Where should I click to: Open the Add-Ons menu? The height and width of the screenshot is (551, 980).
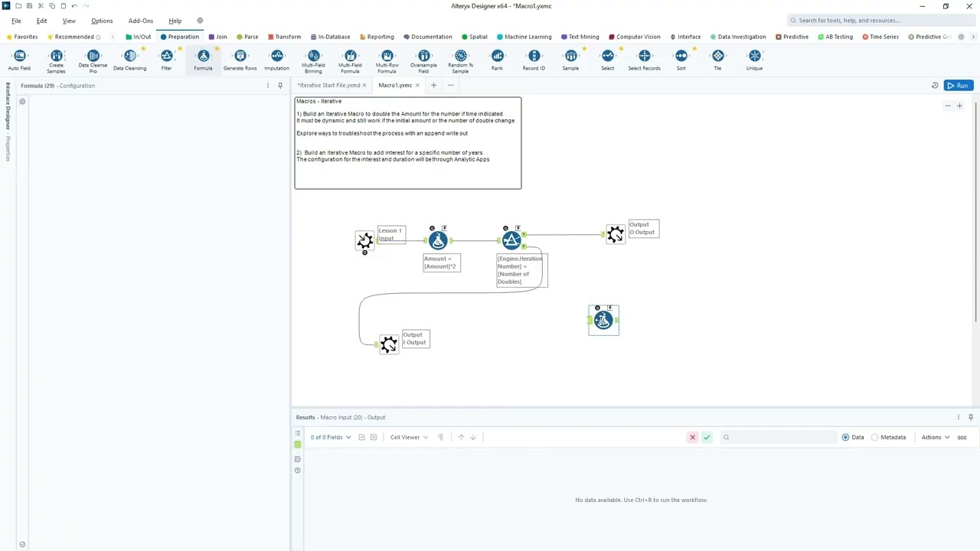point(141,21)
